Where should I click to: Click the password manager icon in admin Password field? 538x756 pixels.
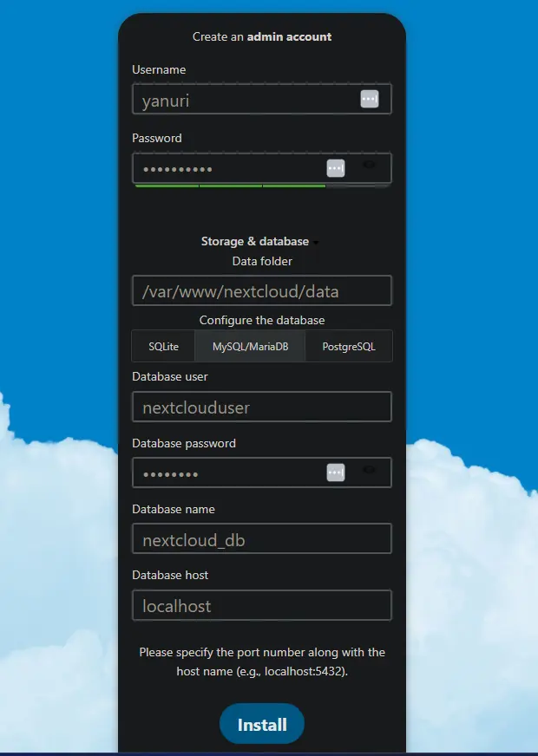pyautogui.click(x=336, y=168)
